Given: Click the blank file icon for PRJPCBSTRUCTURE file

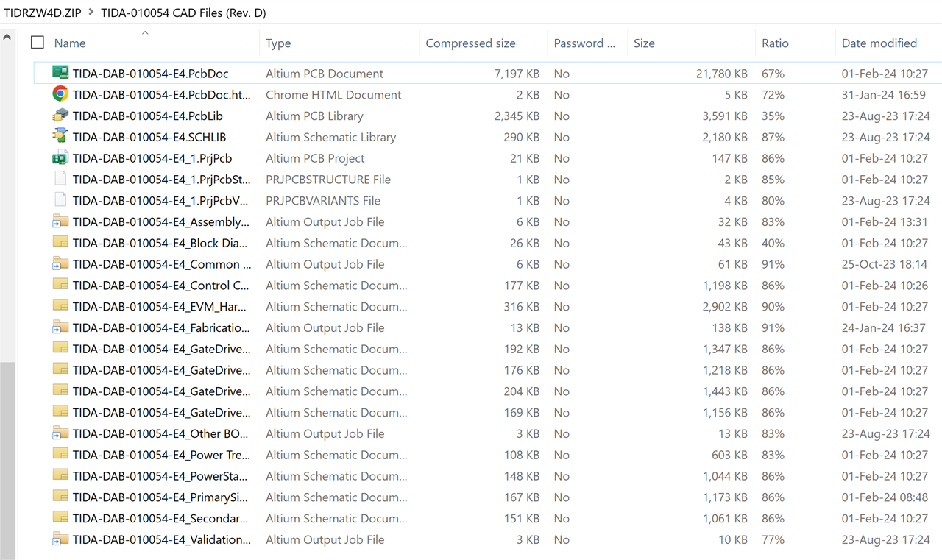Looking at the screenshot, I should coord(60,179).
